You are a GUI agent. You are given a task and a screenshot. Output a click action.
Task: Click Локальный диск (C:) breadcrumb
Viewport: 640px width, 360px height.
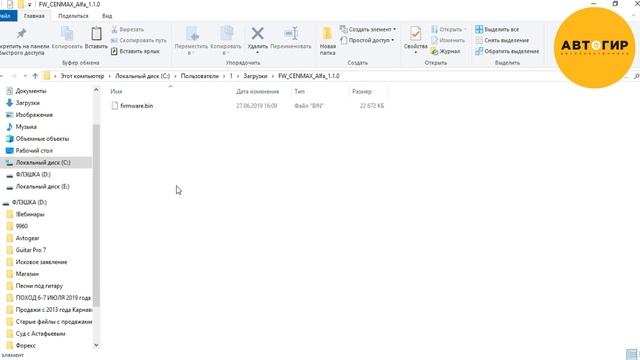coord(142,76)
